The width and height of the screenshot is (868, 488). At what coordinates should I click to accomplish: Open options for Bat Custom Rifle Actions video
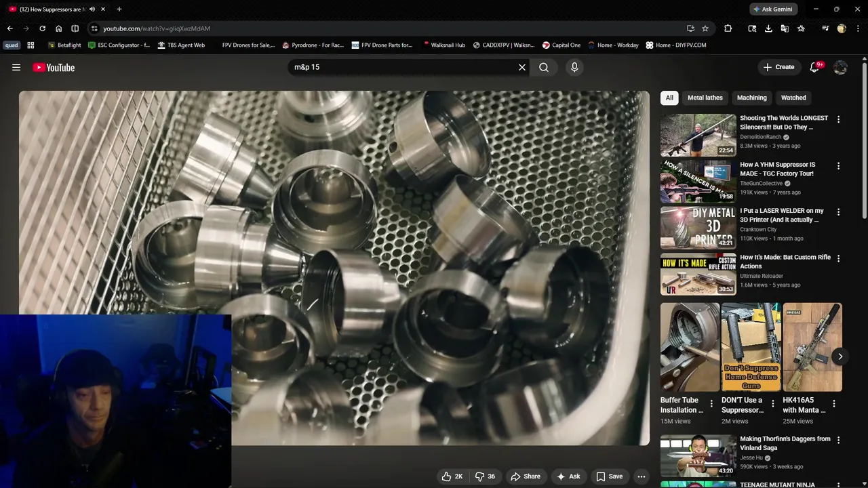coord(838,258)
